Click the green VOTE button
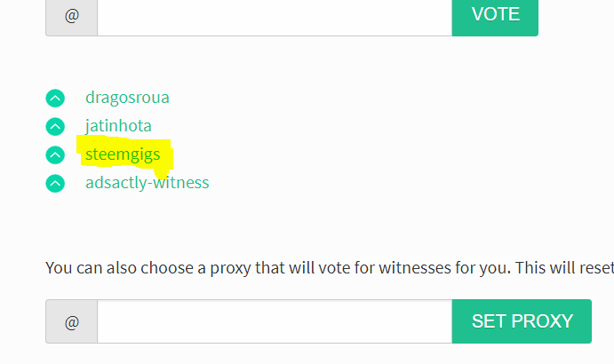This screenshot has height=364, width=614. 495,15
